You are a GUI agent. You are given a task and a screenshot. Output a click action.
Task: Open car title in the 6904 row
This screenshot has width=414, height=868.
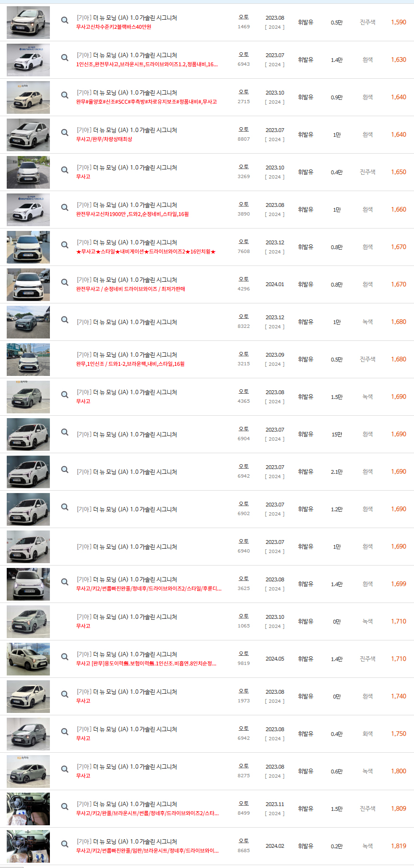[x=127, y=434]
